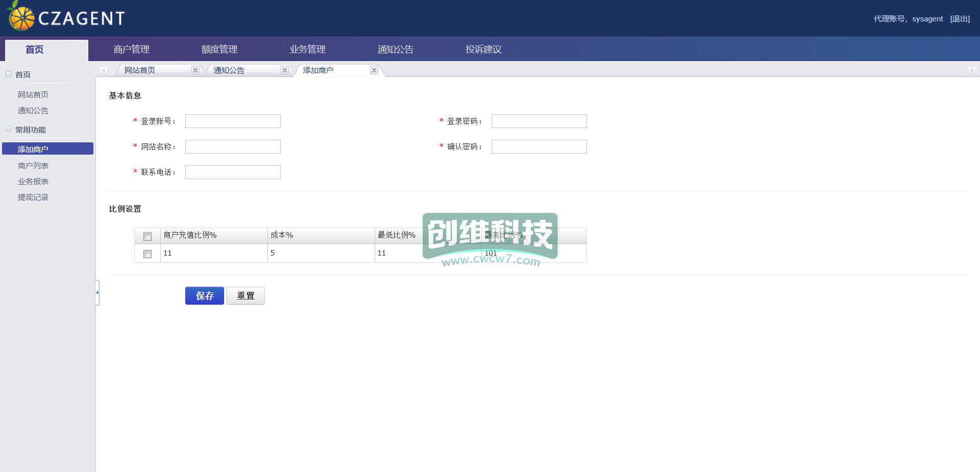The width and height of the screenshot is (980, 472).
Task: Click the 成本% column header
Action: (321, 235)
